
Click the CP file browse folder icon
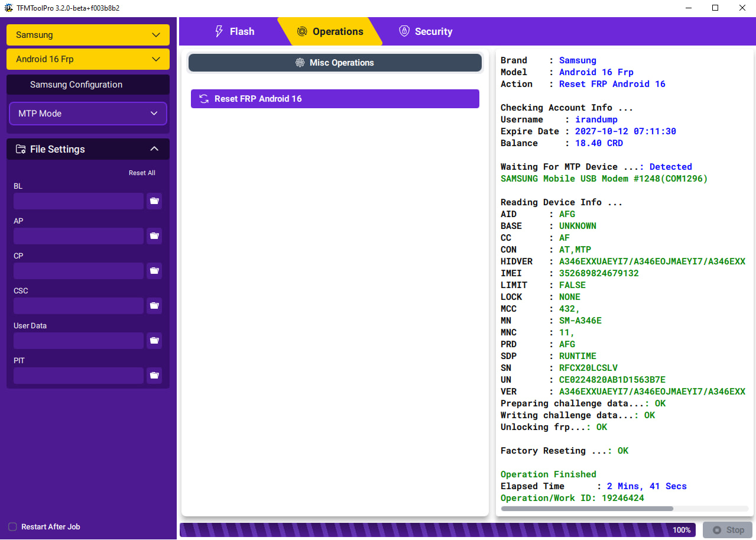pos(154,271)
